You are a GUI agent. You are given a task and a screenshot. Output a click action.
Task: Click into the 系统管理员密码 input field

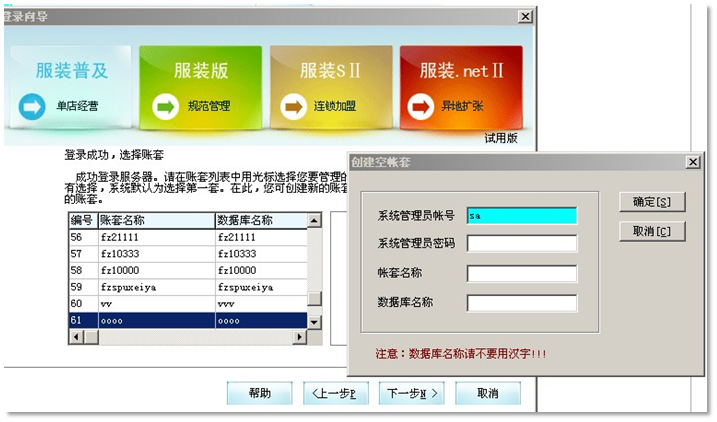pos(522,243)
